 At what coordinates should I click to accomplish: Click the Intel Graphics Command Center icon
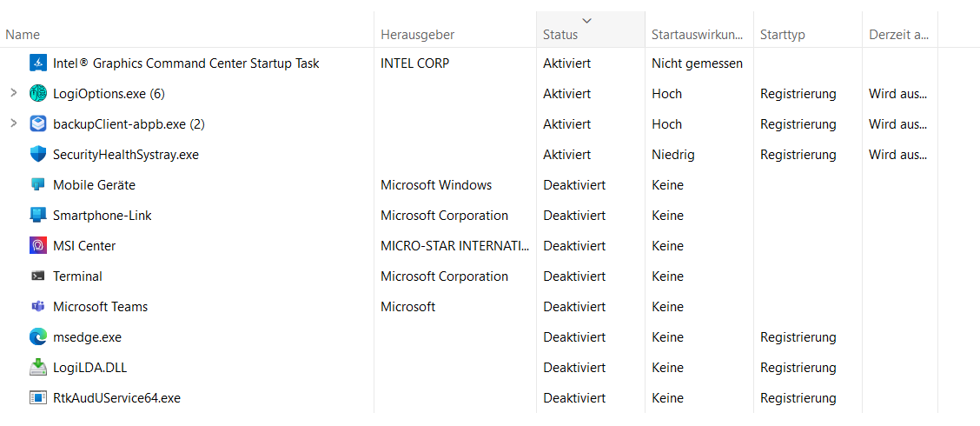point(38,63)
